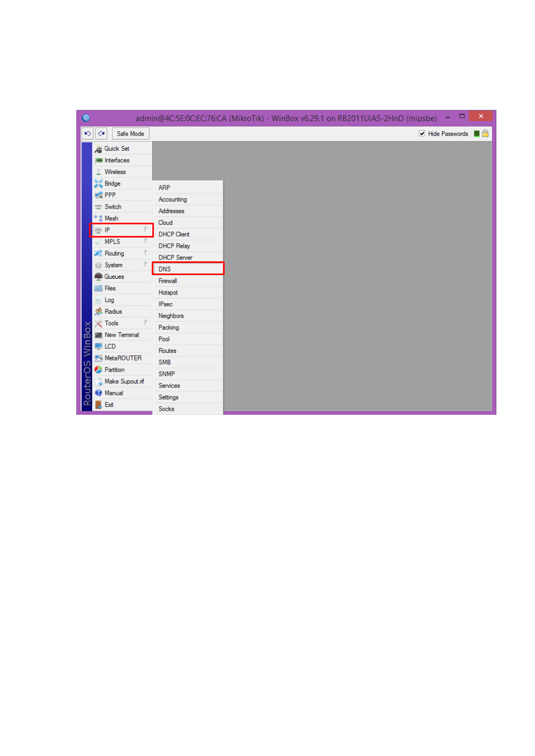Click the WinBox logo in title bar
535x756 pixels.
click(x=86, y=118)
